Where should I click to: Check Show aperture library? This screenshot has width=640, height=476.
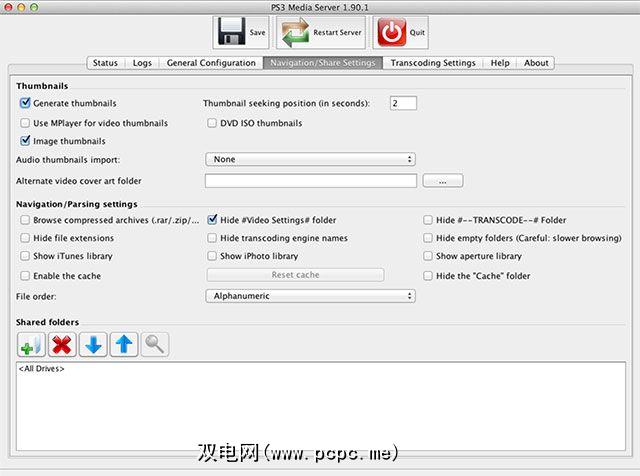click(x=428, y=256)
